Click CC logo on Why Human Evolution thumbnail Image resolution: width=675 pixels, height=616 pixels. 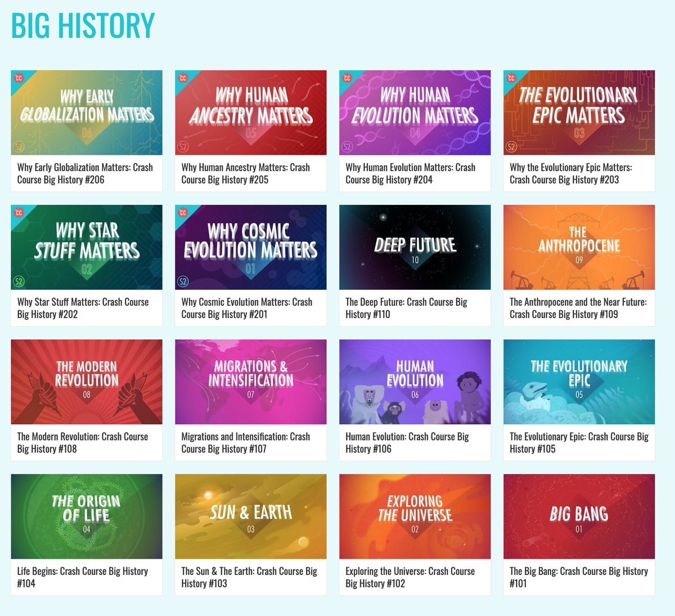346,78
